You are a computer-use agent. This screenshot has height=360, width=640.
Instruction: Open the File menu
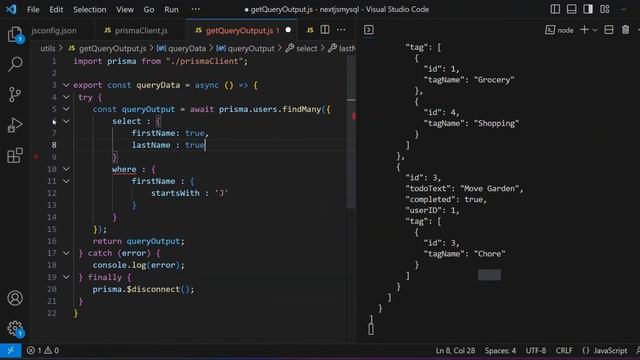click(33, 9)
